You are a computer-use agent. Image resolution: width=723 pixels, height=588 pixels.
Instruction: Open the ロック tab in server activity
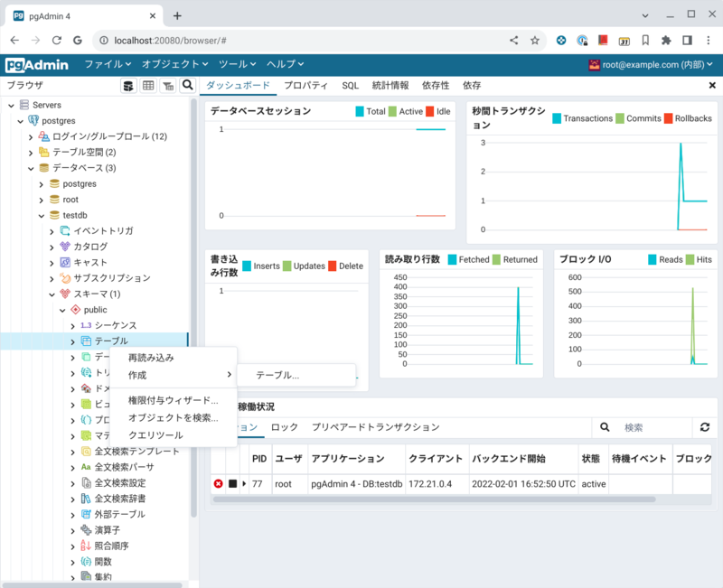pos(285,427)
